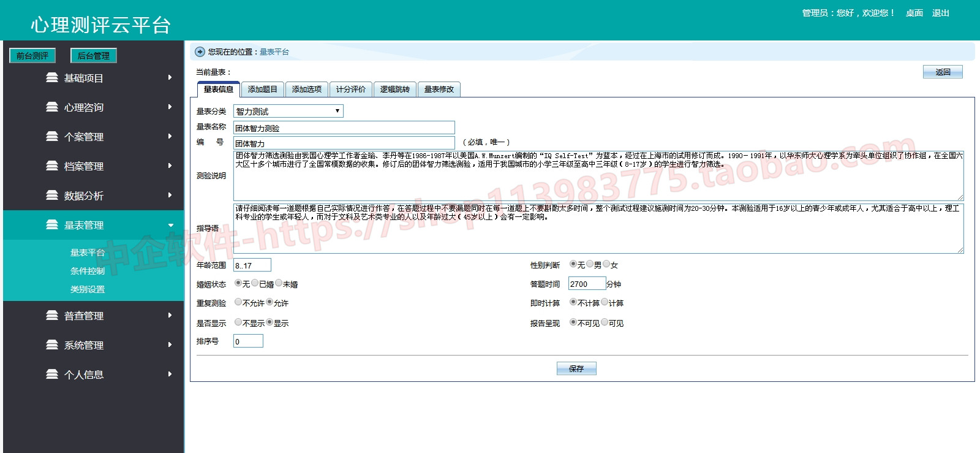
Task: Click the 保存 button
Action: pyautogui.click(x=576, y=368)
